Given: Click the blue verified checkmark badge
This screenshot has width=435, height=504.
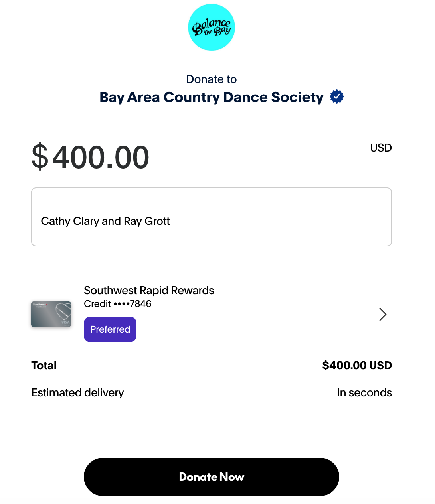Looking at the screenshot, I should point(337,97).
